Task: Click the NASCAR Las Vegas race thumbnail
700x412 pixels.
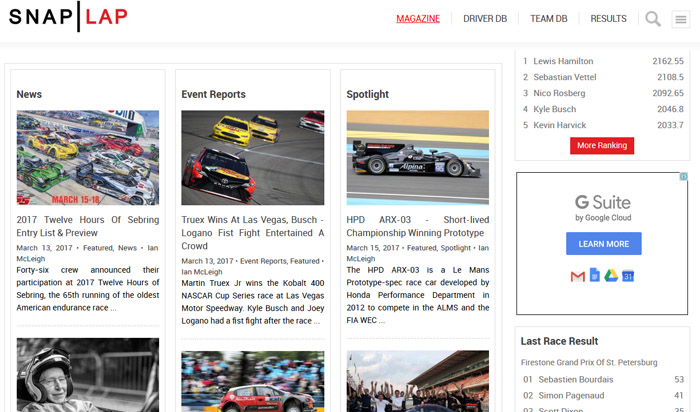Action: [x=253, y=158]
